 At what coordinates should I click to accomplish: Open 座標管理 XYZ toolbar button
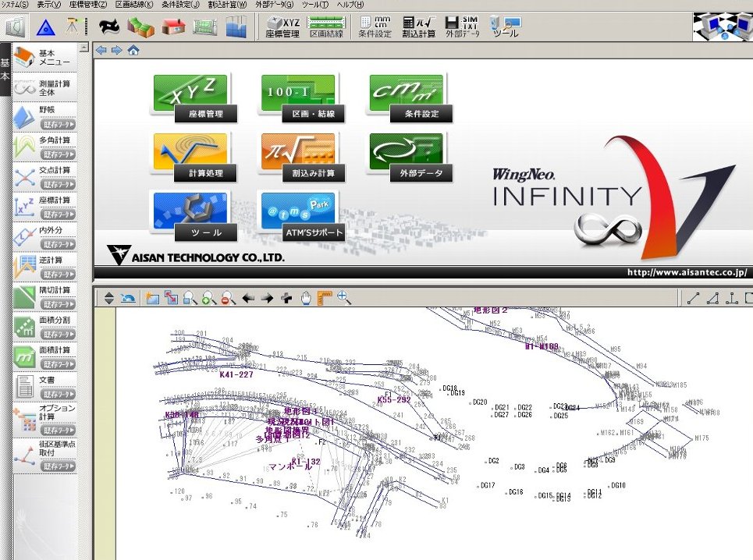[282, 27]
